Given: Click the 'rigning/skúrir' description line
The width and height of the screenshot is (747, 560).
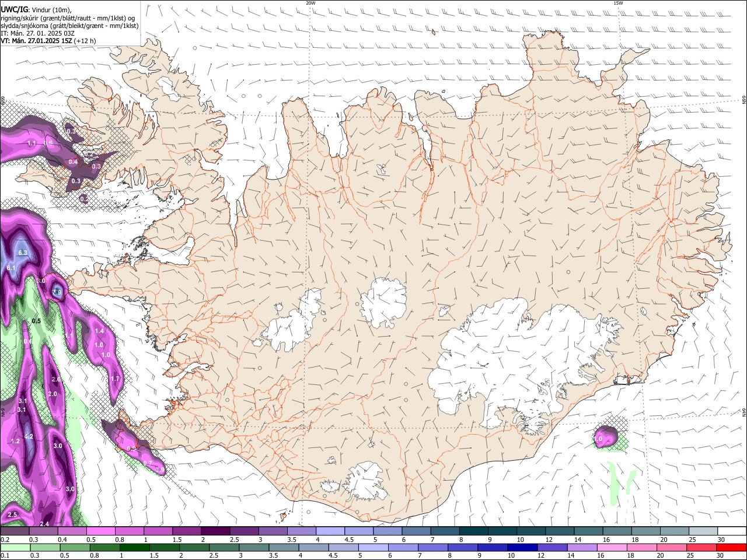Looking at the screenshot, I should [x=68, y=18].
